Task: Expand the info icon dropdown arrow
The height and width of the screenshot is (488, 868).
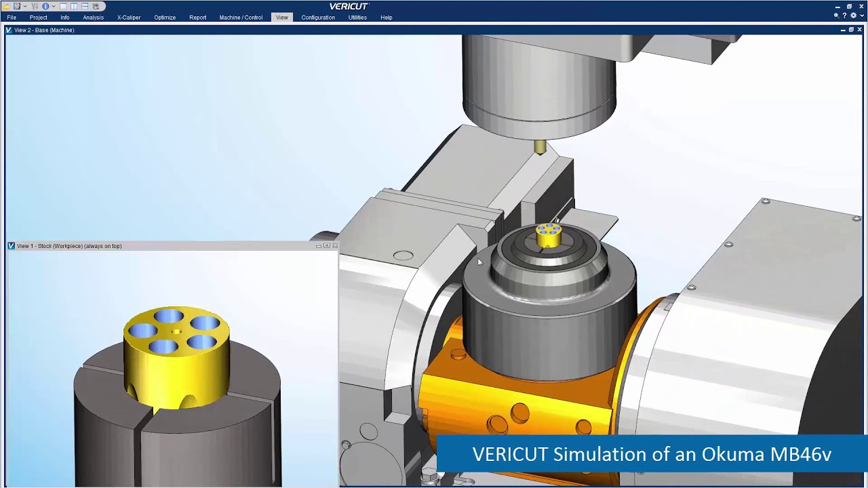Action: click(x=54, y=6)
